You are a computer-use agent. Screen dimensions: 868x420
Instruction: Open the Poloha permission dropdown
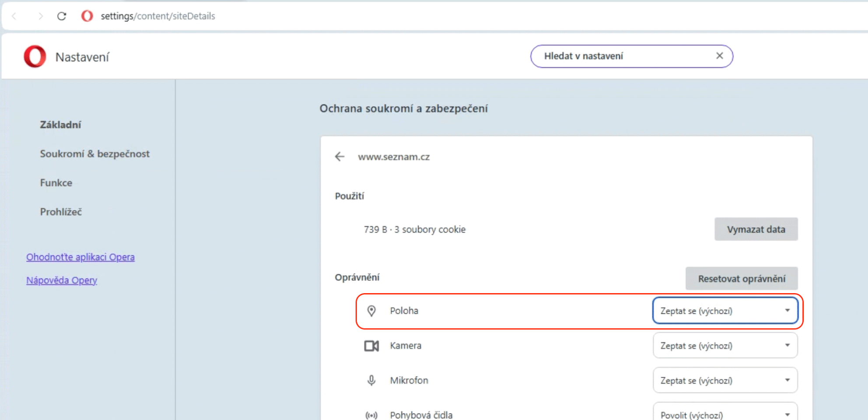(725, 311)
